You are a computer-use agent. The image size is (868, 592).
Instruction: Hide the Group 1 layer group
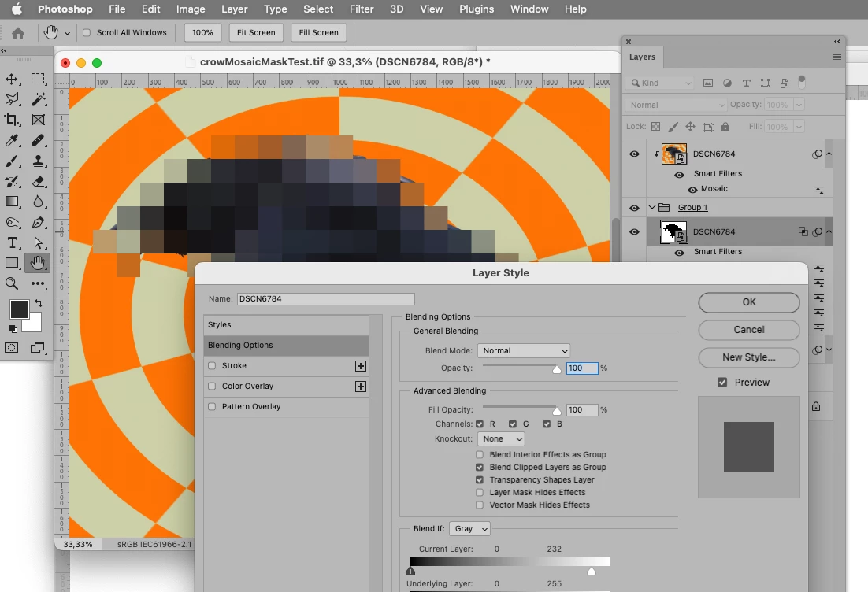click(x=634, y=208)
